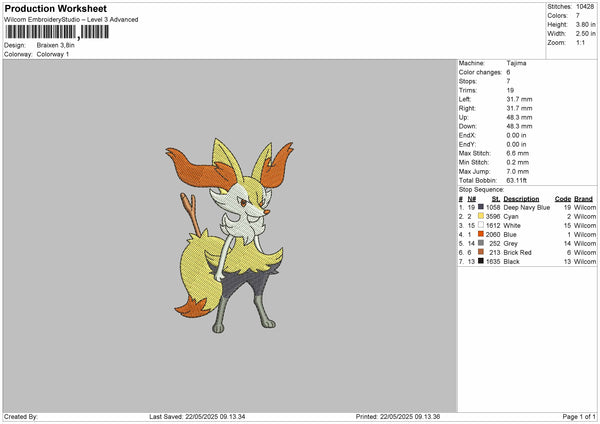Viewport: 600px width, 424px height.
Task: Click the 'Last Saved: 22/05/2025 09.13.34' text
Action: coord(197,417)
